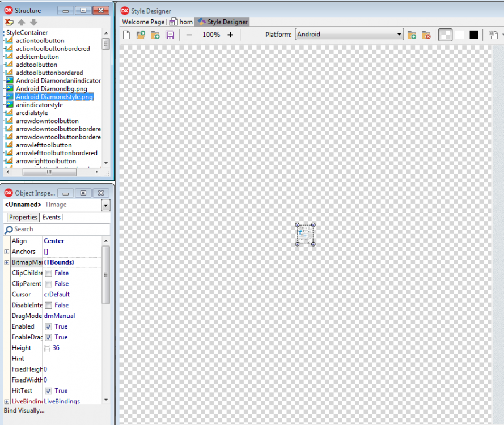Toggle the ClipParent checkbox

click(49, 284)
